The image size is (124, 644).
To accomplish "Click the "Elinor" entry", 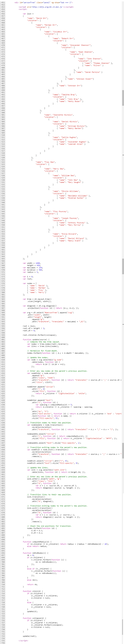I will click(93, 65).
